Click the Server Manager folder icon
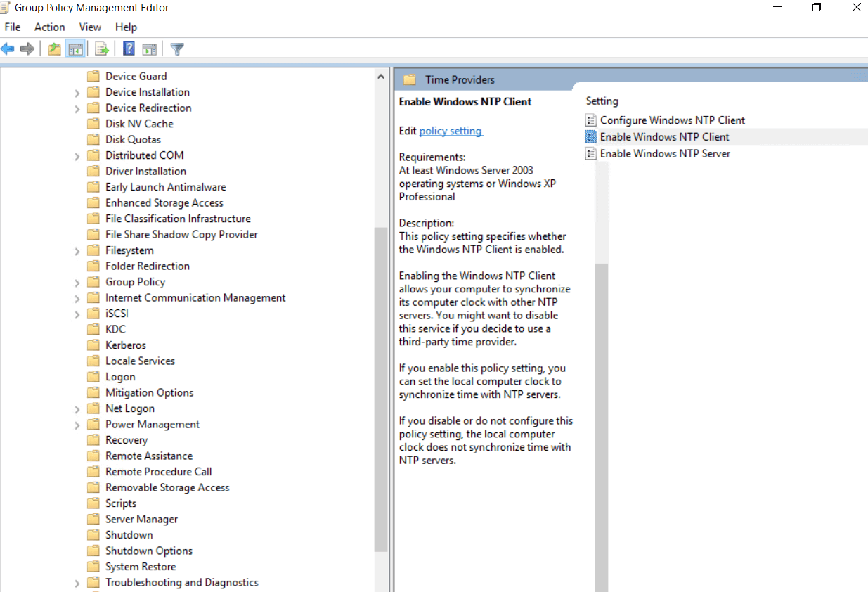The image size is (868, 592). (x=93, y=519)
